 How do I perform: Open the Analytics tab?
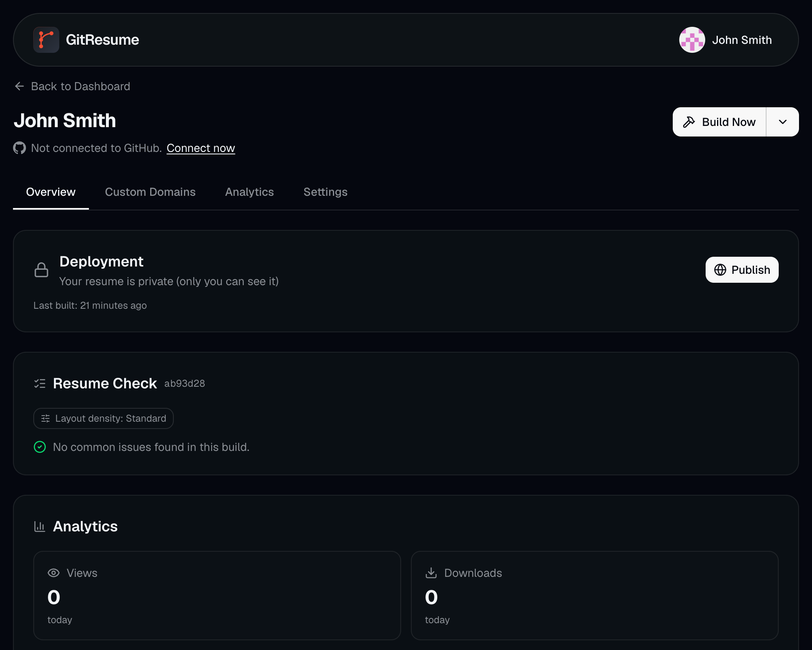(x=249, y=192)
